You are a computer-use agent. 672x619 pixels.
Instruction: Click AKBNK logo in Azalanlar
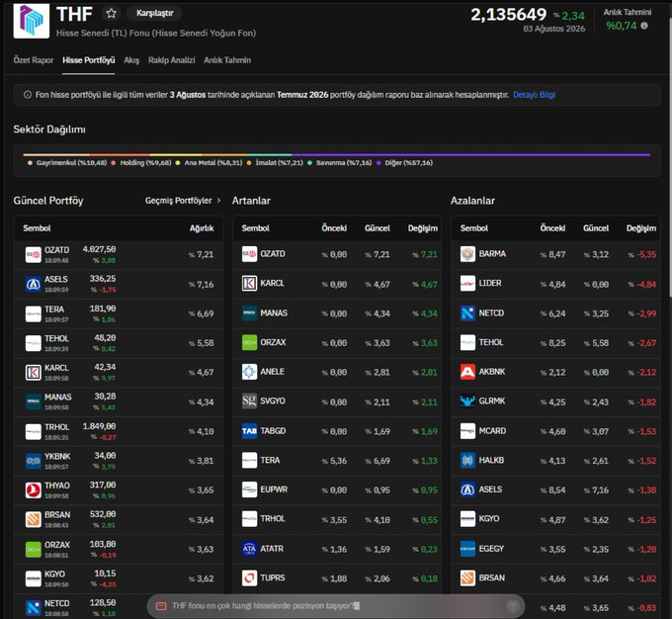click(467, 372)
